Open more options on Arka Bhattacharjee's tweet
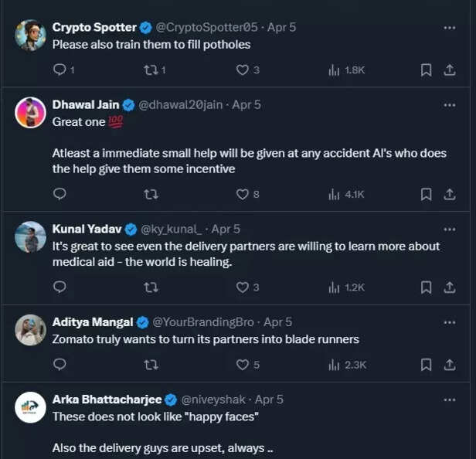Image resolution: width=476 pixels, height=459 pixels. point(449,399)
